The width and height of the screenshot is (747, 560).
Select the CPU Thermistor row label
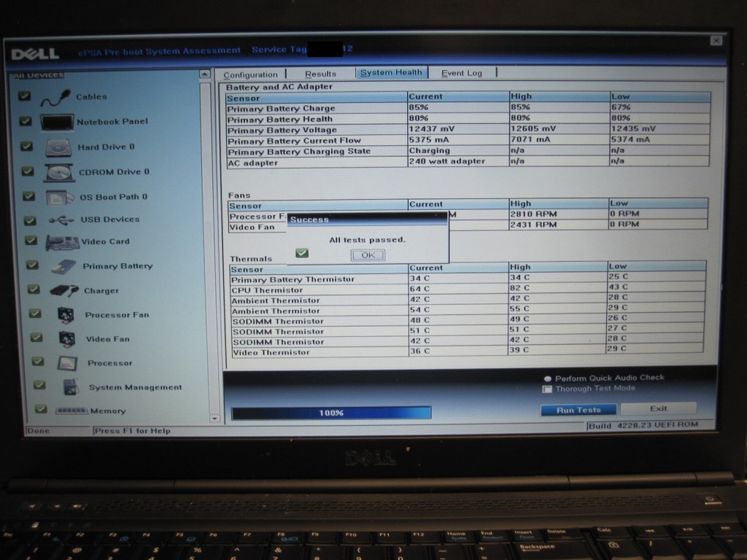267,290
